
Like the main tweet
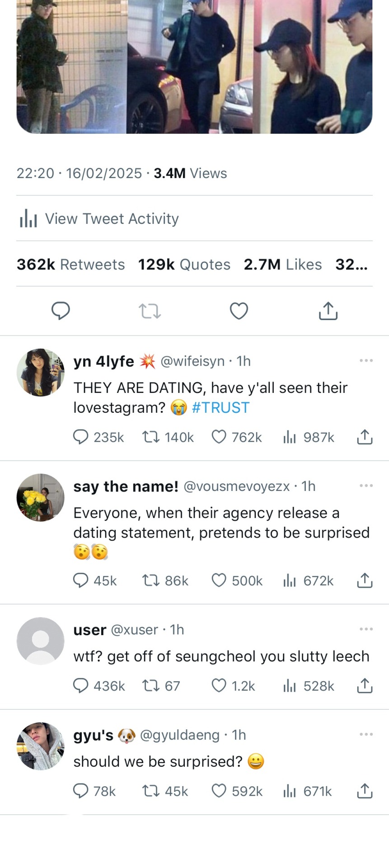coord(239,311)
